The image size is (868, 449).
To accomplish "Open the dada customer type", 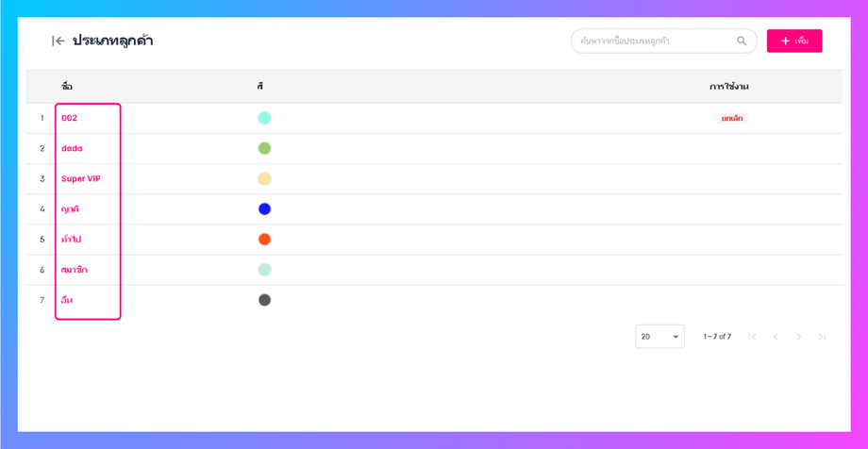I will pos(72,149).
